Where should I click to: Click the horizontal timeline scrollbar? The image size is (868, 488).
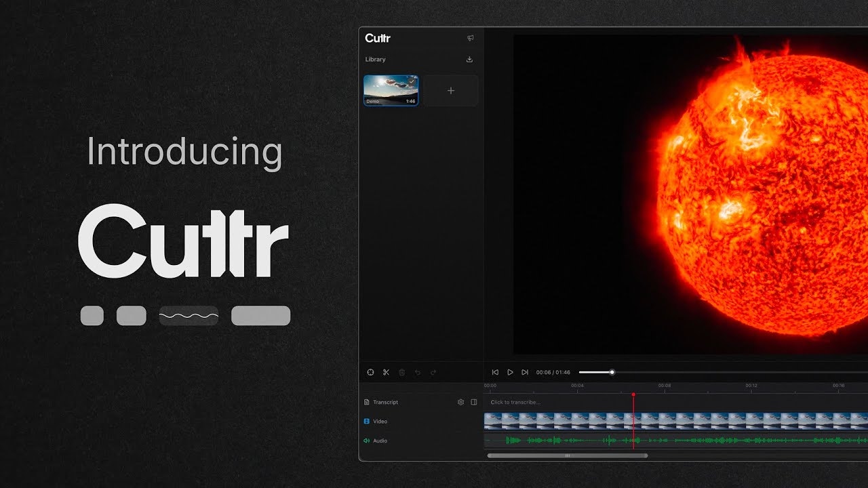568,455
